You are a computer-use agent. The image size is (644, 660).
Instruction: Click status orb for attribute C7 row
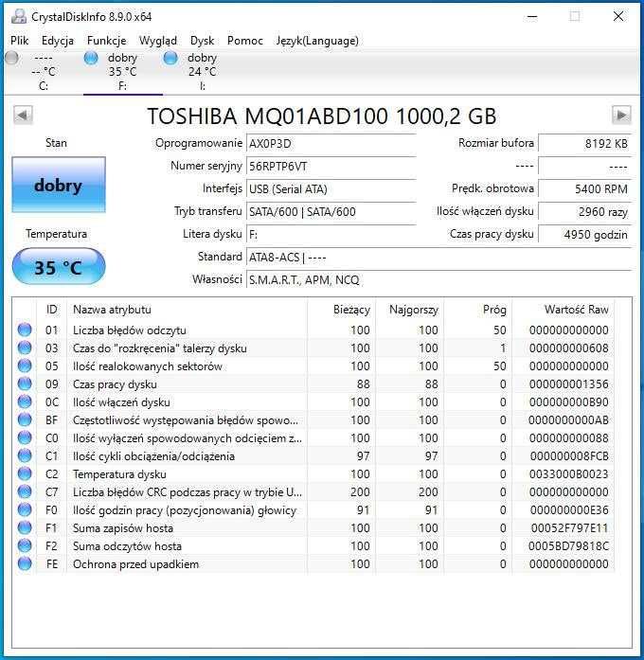click(x=25, y=491)
